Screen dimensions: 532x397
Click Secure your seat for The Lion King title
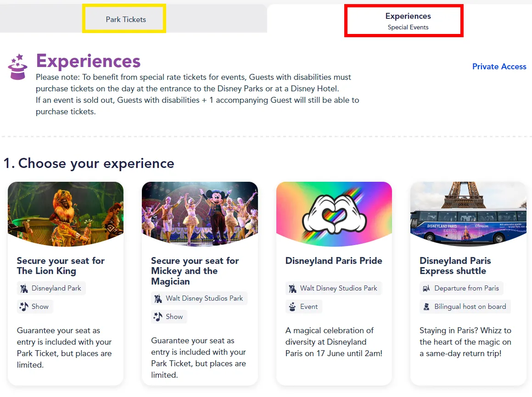(x=61, y=266)
